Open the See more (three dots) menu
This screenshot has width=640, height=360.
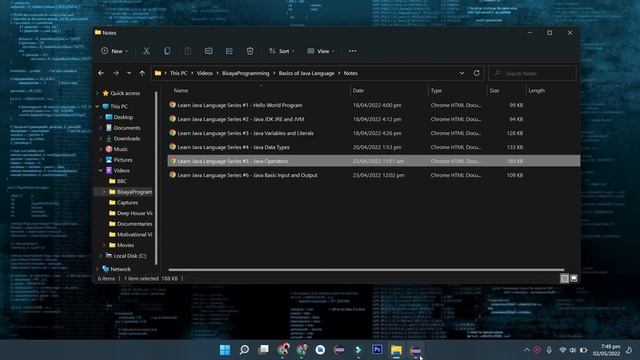[353, 51]
